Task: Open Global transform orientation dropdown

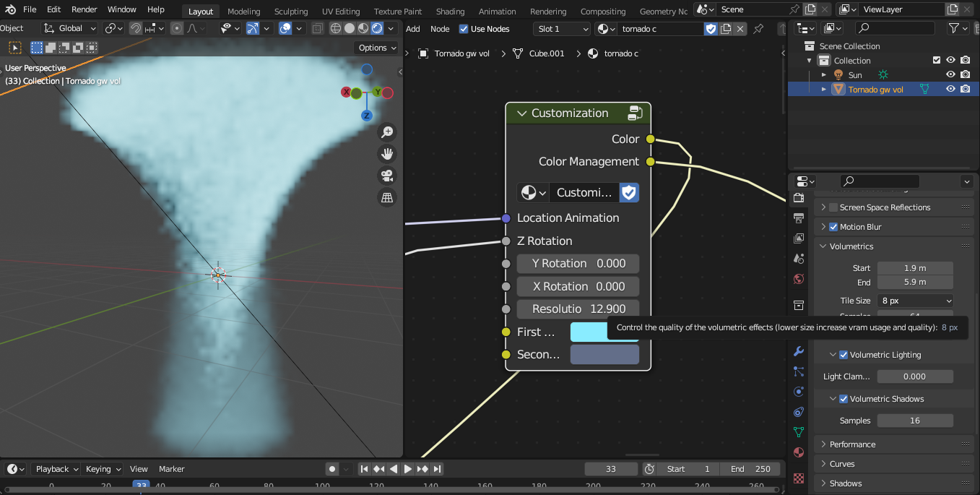Action: [69, 28]
